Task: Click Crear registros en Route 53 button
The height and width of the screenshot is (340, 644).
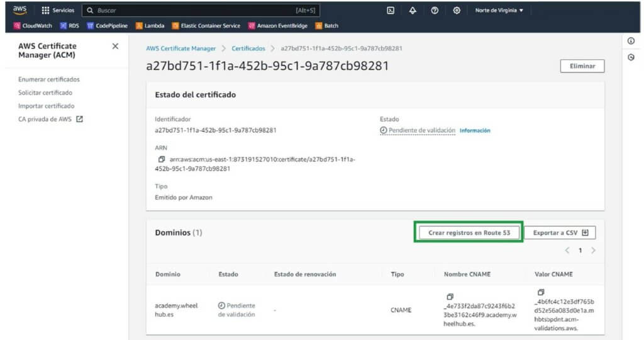Action: click(469, 232)
